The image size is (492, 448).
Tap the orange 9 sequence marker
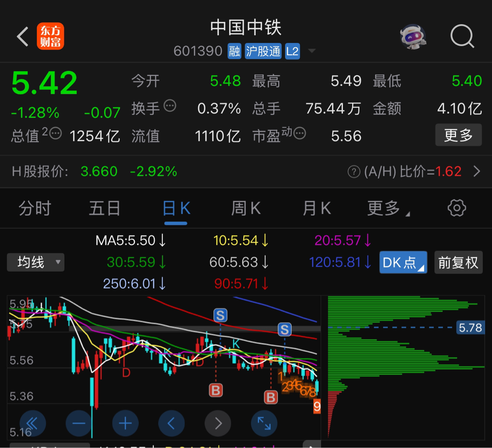(317, 407)
